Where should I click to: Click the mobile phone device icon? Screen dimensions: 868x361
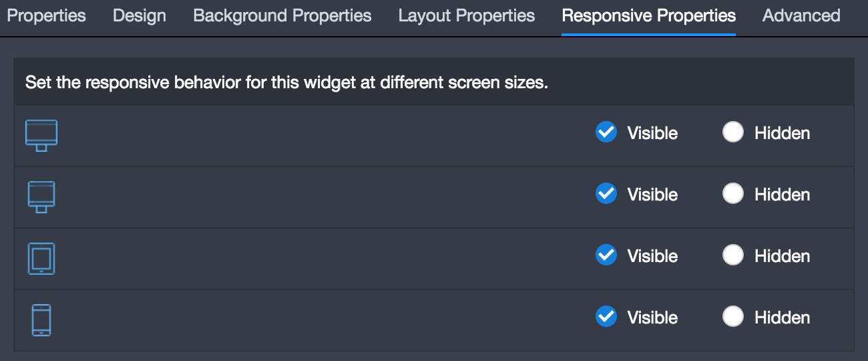click(x=41, y=320)
